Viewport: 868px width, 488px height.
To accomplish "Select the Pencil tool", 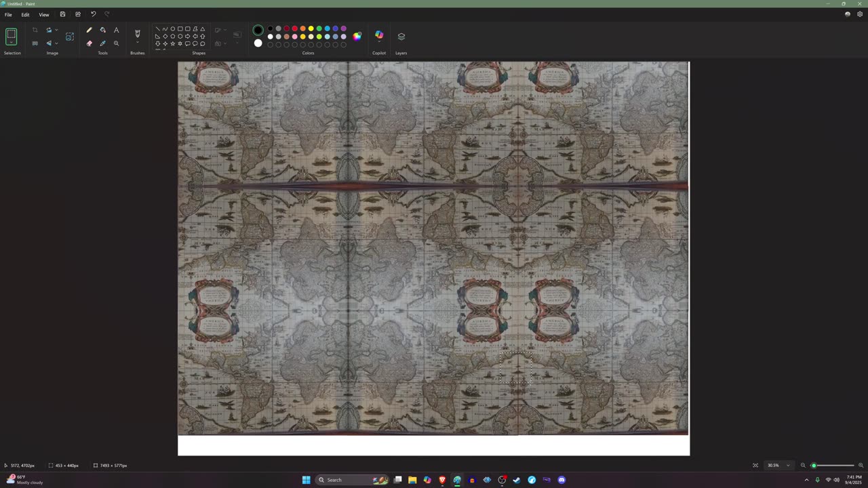I will tap(89, 30).
